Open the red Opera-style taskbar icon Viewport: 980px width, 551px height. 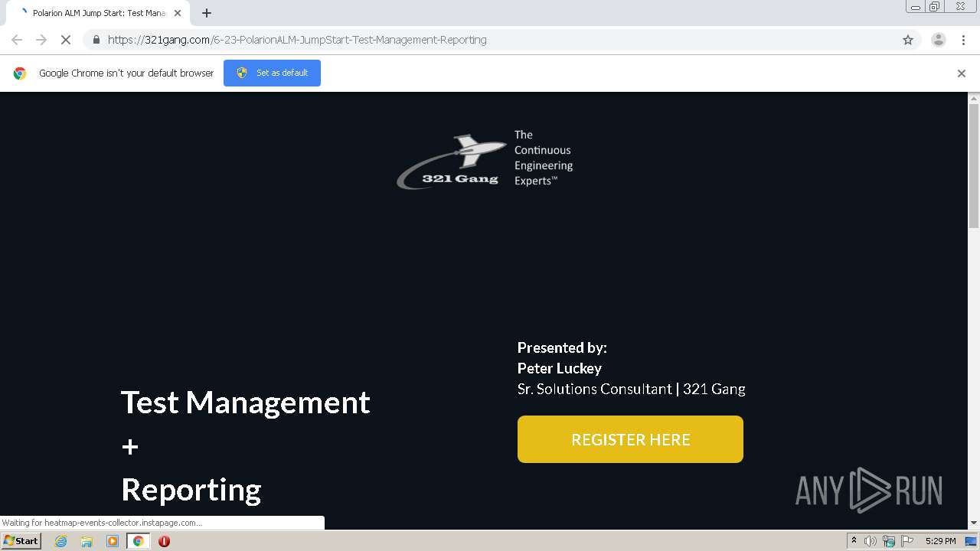coord(164,541)
